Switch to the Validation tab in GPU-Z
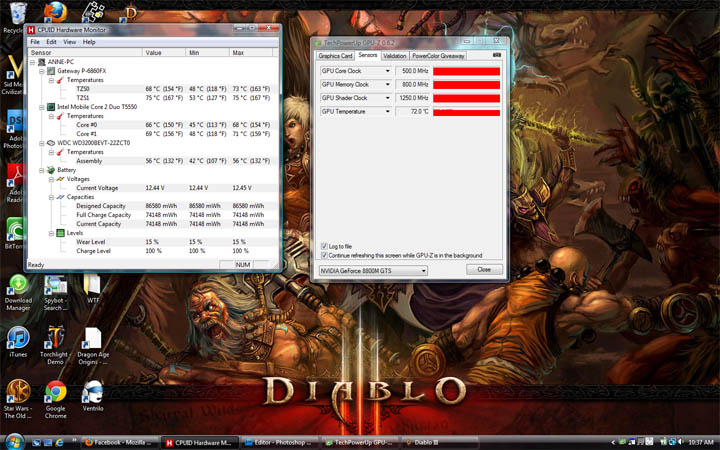The image size is (720, 450). tap(395, 56)
